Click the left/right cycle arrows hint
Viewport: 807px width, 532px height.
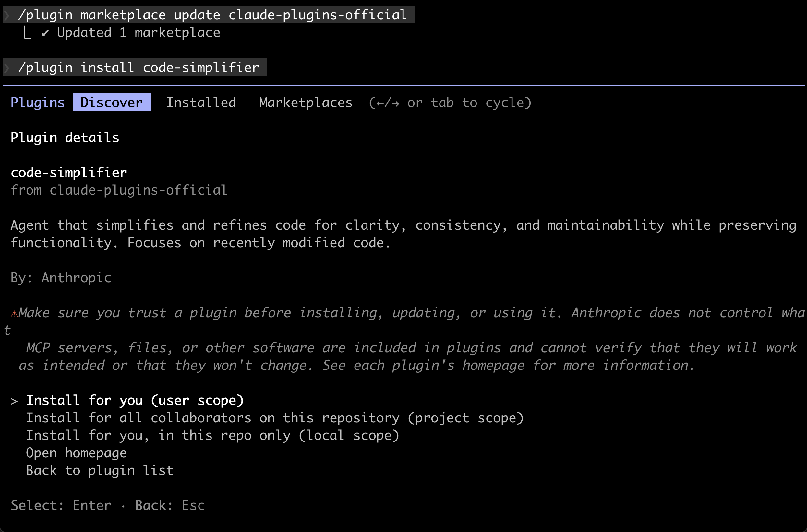point(388,102)
